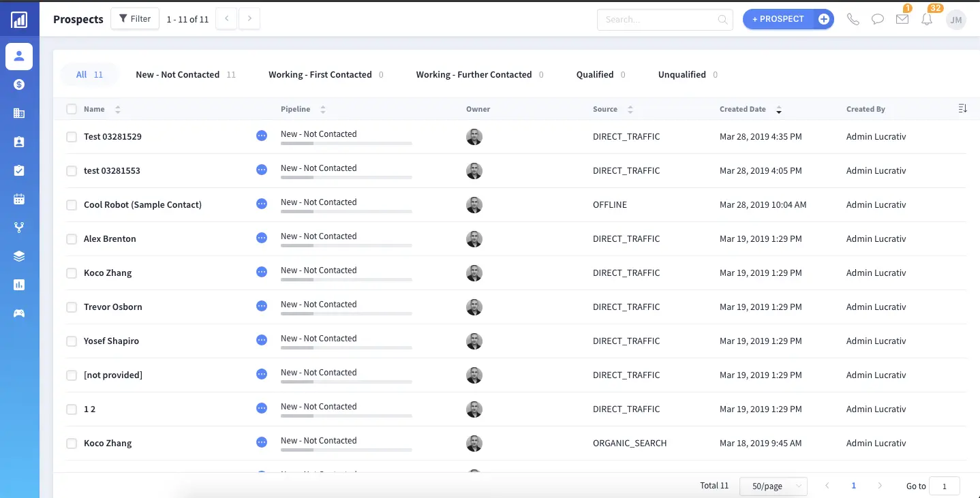The width and height of the screenshot is (980, 498).
Task: Toggle the select-all checkbox in header
Action: point(72,109)
